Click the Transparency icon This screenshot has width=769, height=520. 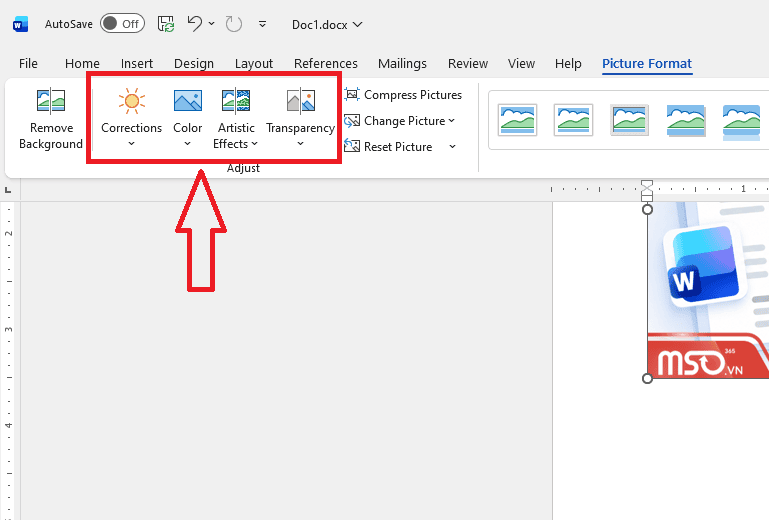pyautogui.click(x=301, y=101)
